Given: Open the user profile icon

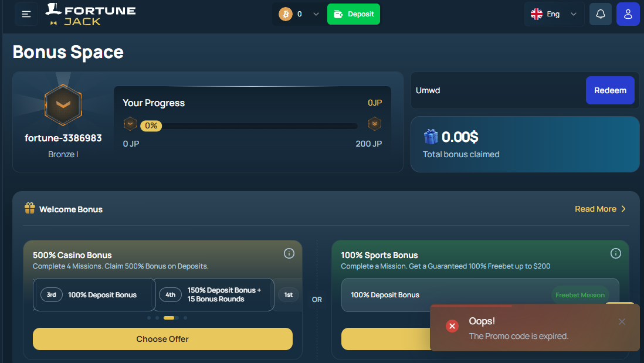Looking at the screenshot, I should pos(628,15).
